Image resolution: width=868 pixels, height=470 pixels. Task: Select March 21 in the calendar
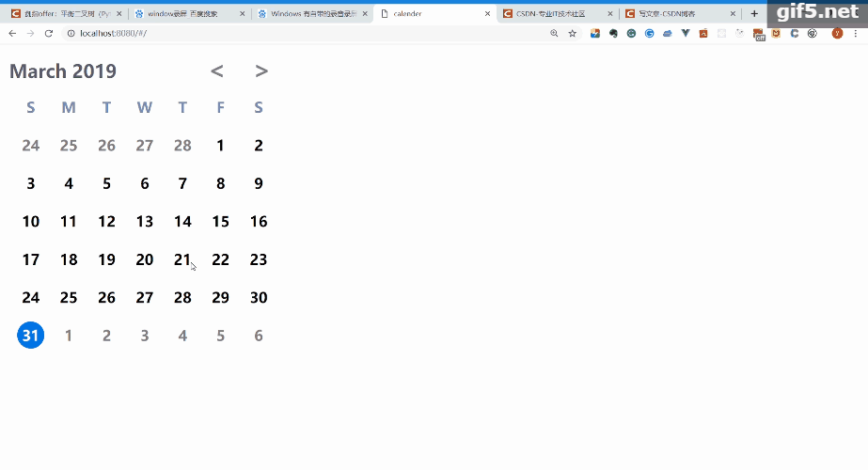[x=182, y=259]
